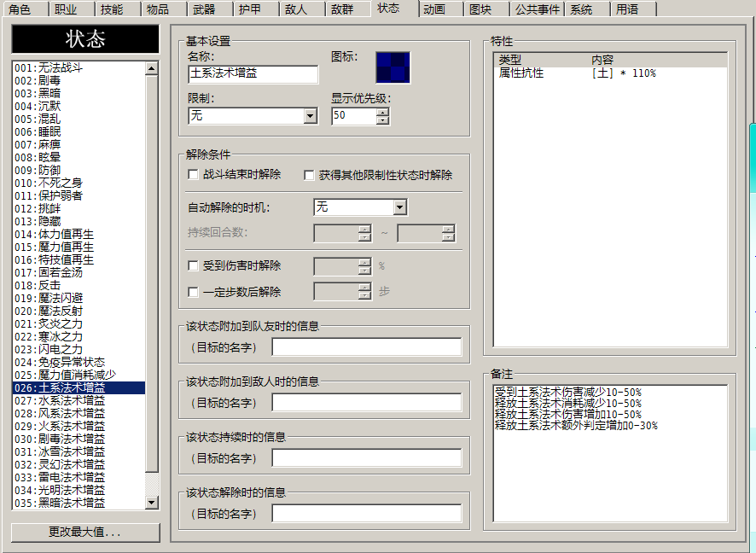
Task: Select state 009:防御
Action: pos(79,170)
